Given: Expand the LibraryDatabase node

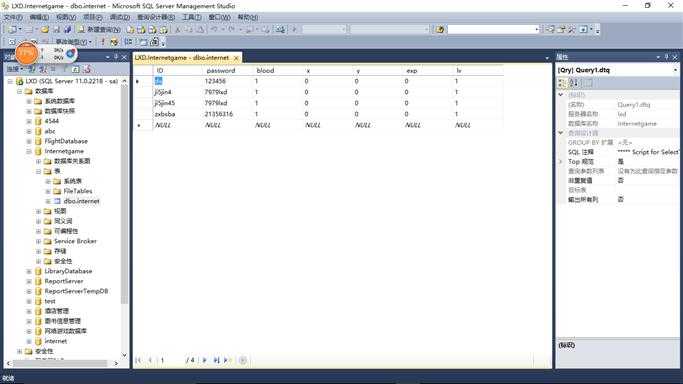Looking at the screenshot, I should tap(29, 271).
